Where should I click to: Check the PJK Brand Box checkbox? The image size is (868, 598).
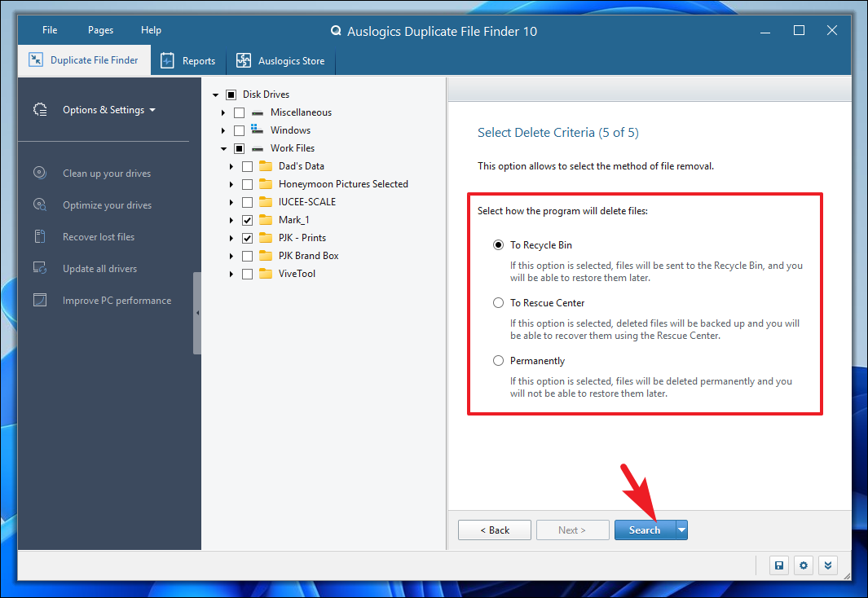click(x=248, y=256)
